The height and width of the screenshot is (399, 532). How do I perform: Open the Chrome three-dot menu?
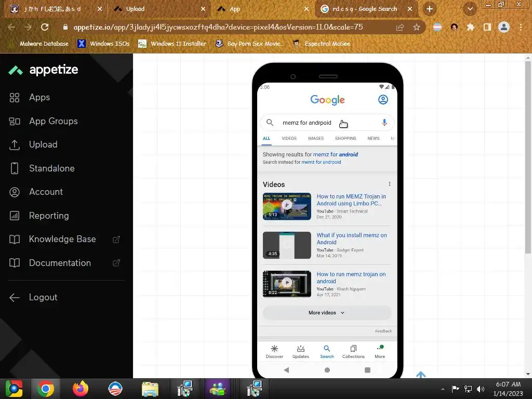click(x=521, y=27)
